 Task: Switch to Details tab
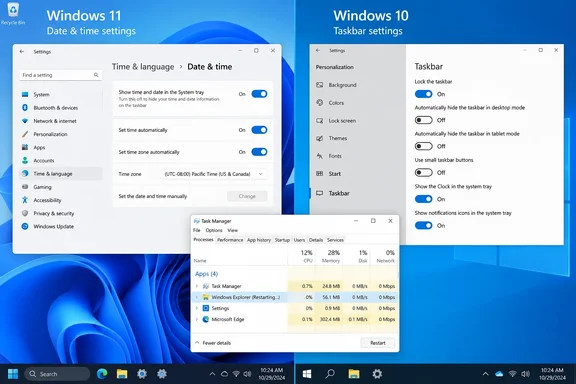click(x=316, y=240)
